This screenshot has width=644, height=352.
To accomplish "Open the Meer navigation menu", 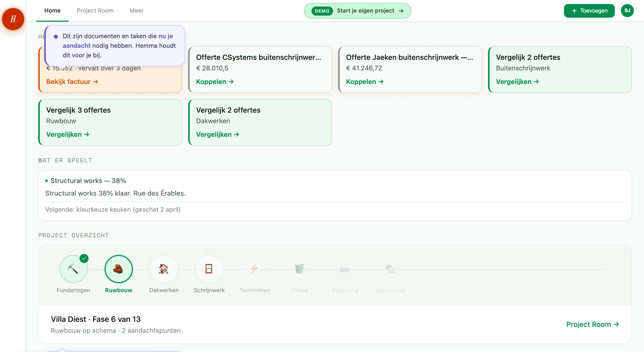I will pyautogui.click(x=137, y=11).
